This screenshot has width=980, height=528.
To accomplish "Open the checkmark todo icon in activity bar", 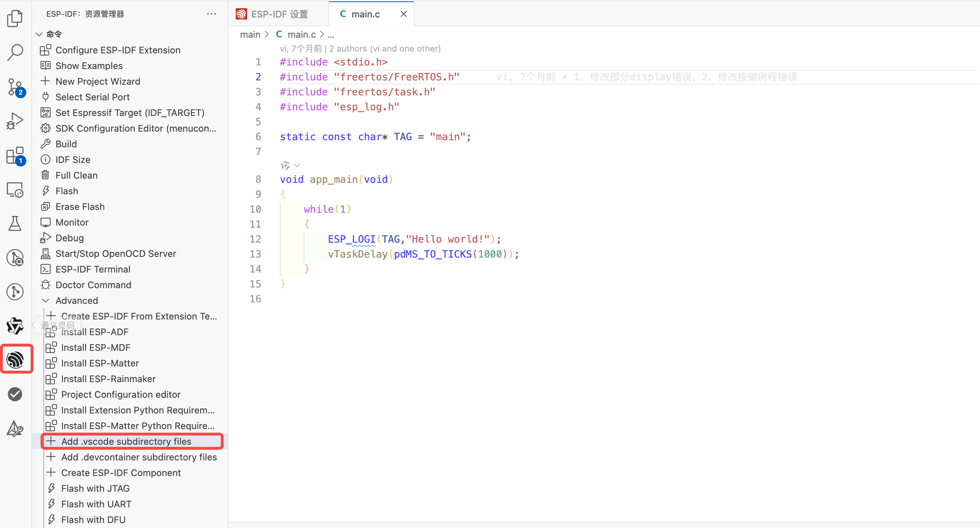I will pos(15,394).
